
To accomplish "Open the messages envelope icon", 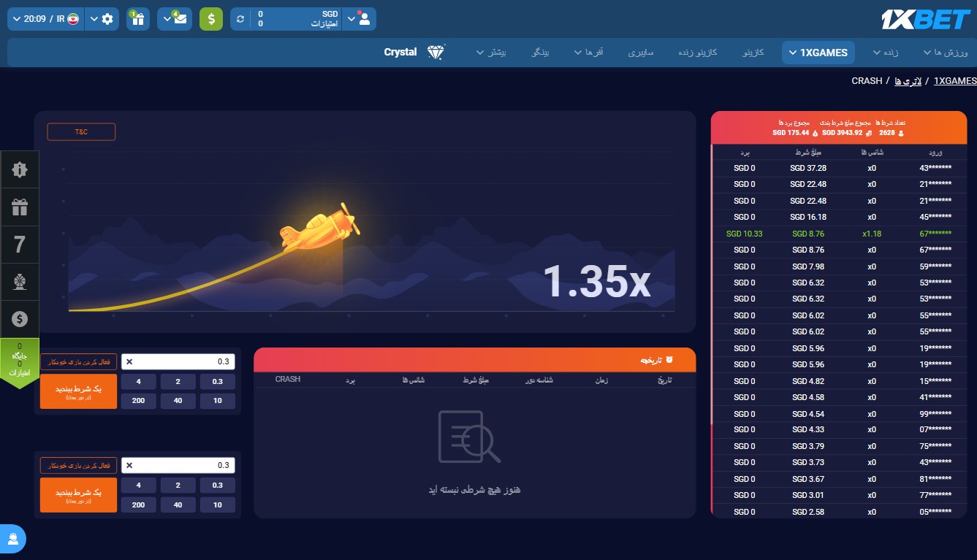I will pyautogui.click(x=180, y=19).
